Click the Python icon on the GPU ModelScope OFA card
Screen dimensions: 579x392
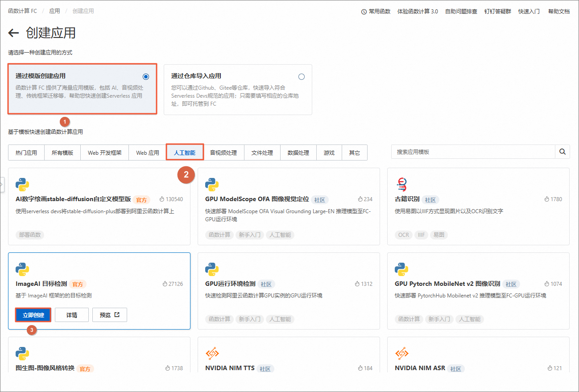[212, 184]
